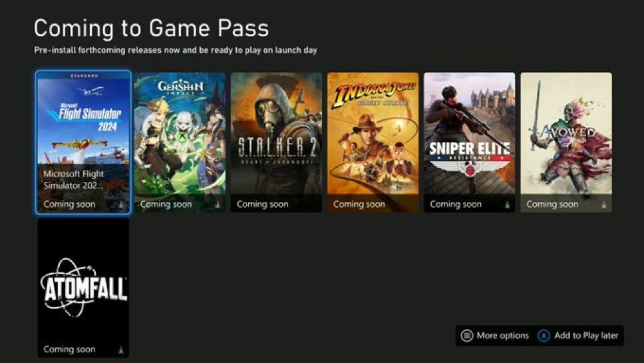Click the download icon on Atomfall tile
644x363 pixels.
click(121, 350)
